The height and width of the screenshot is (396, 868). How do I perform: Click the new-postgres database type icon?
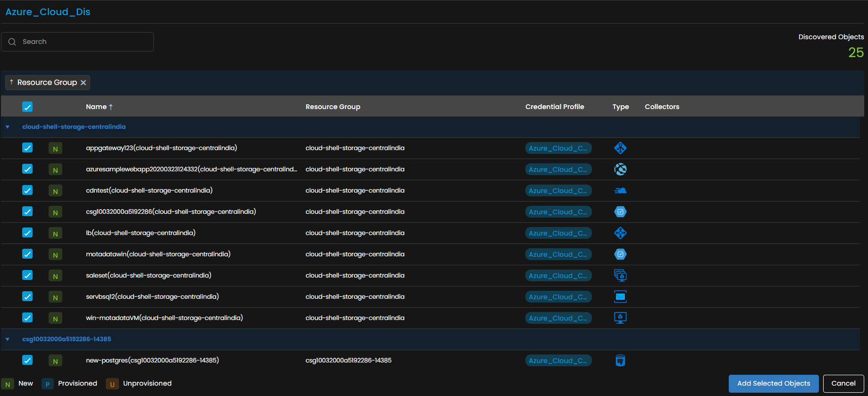coord(620,361)
